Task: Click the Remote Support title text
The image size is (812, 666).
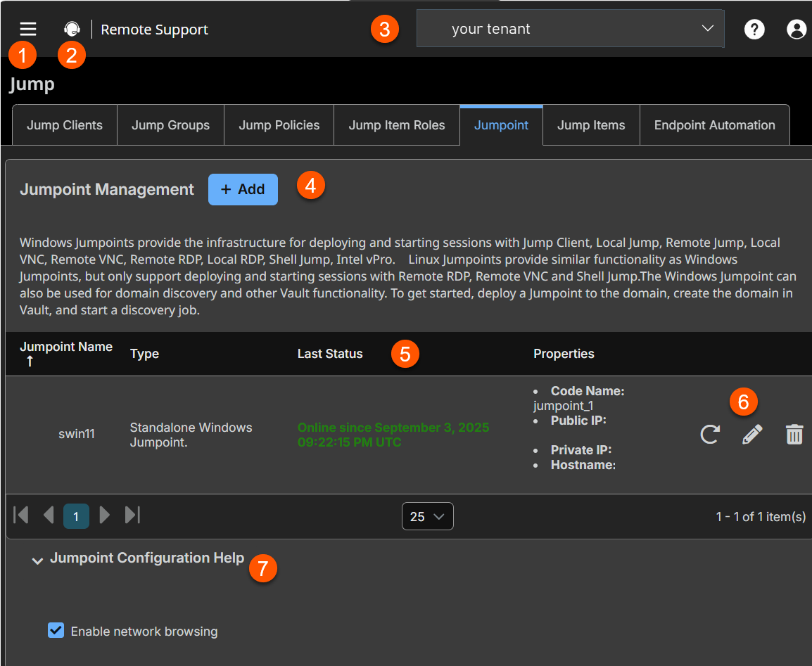Action: 154,30
